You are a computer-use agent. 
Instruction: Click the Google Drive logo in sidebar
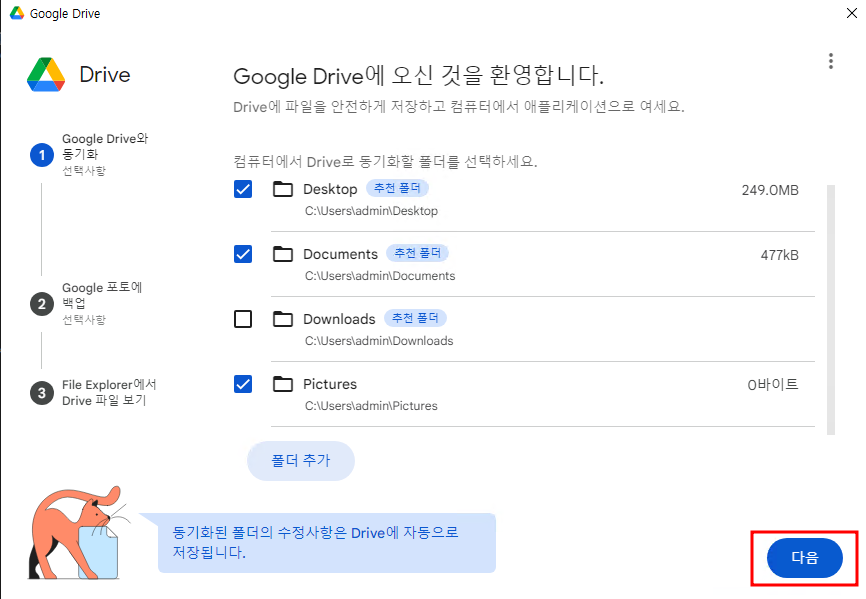[x=46, y=75]
